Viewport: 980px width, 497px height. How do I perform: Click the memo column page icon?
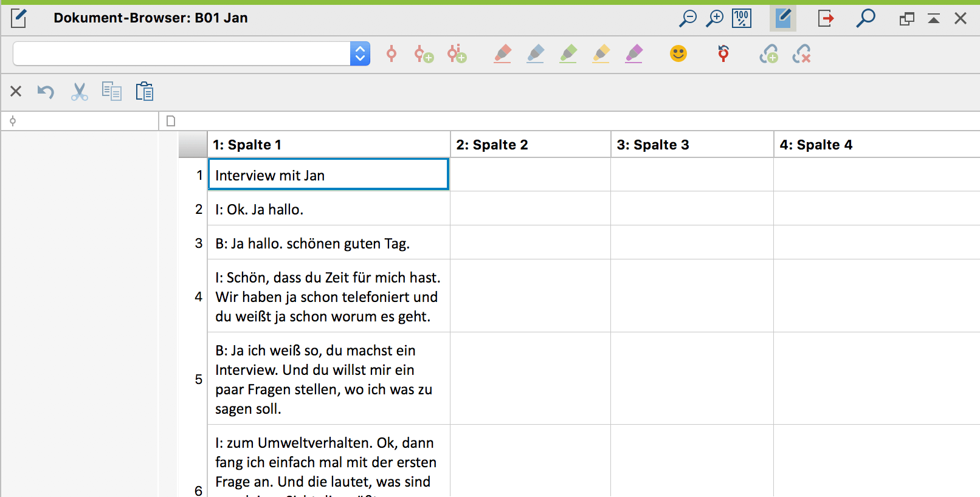(171, 121)
